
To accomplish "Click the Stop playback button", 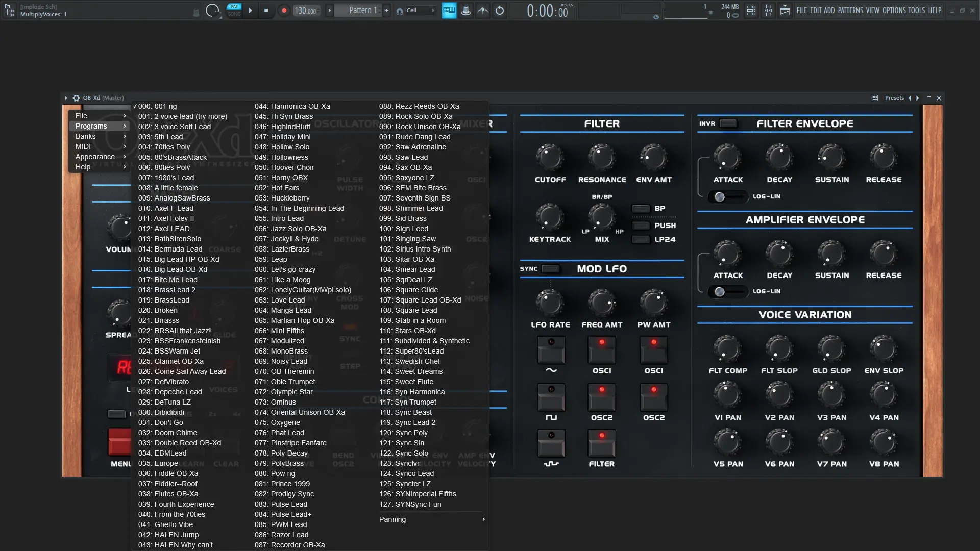I will [x=266, y=10].
